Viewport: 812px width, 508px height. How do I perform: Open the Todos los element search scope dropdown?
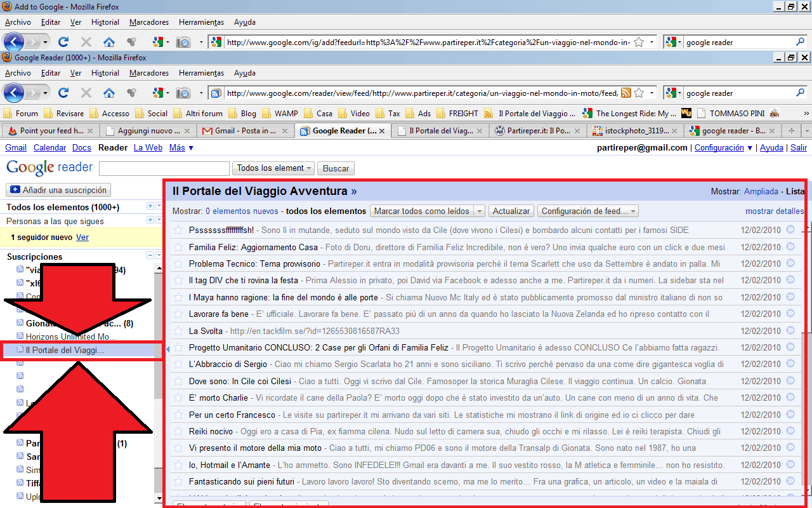[x=273, y=168]
